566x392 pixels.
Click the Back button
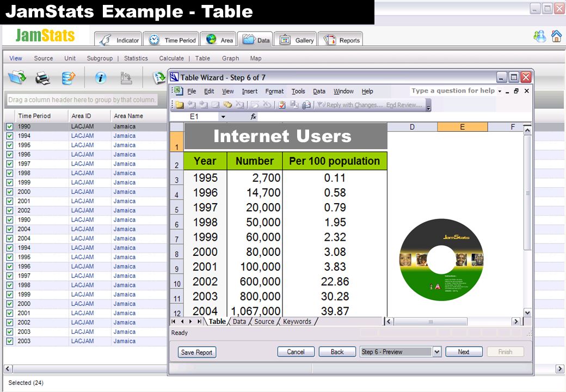tap(337, 352)
